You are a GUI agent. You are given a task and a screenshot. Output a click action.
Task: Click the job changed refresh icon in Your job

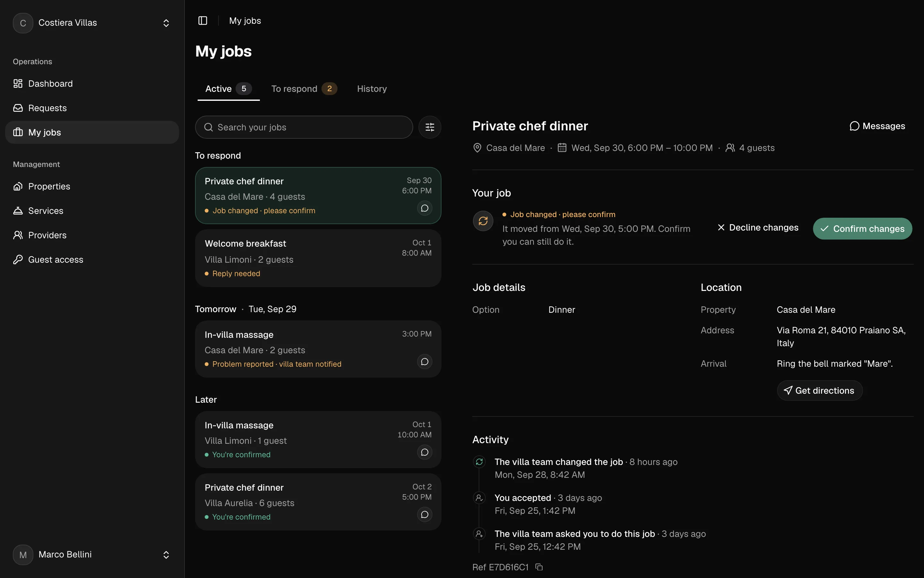point(483,221)
